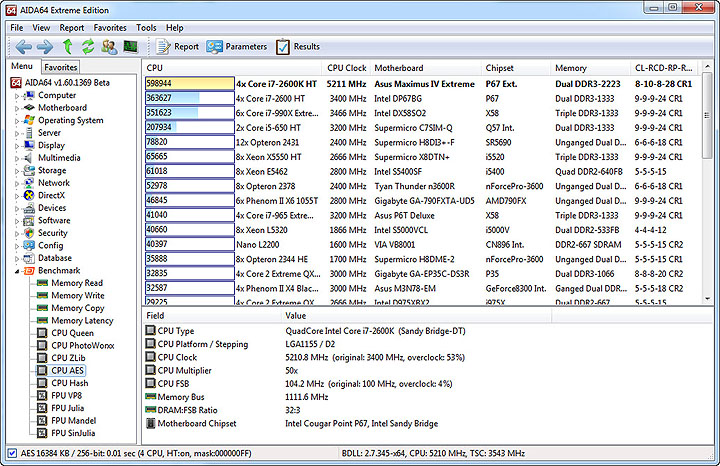Click the Back navigation arrow
720x466 pixels.
point(23,46)
